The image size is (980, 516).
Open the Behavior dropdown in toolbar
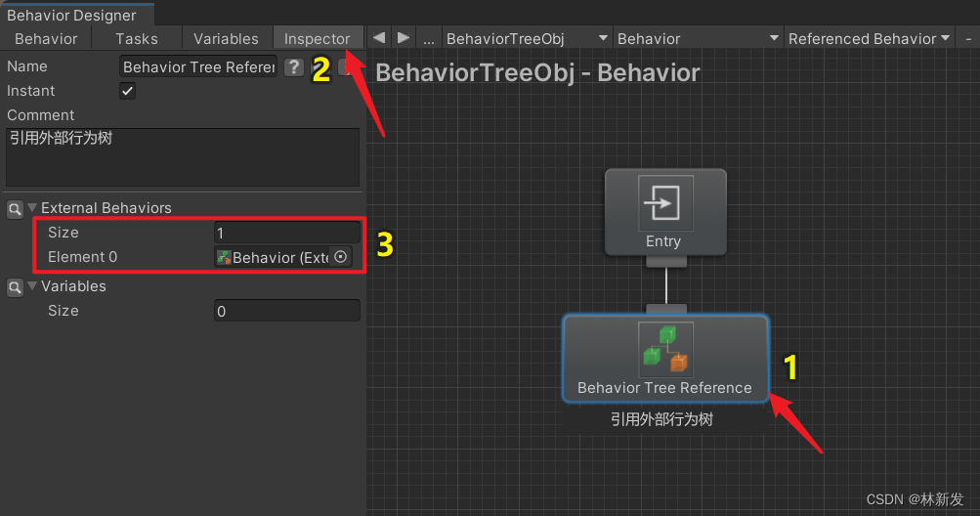click(x=699, y=39)
